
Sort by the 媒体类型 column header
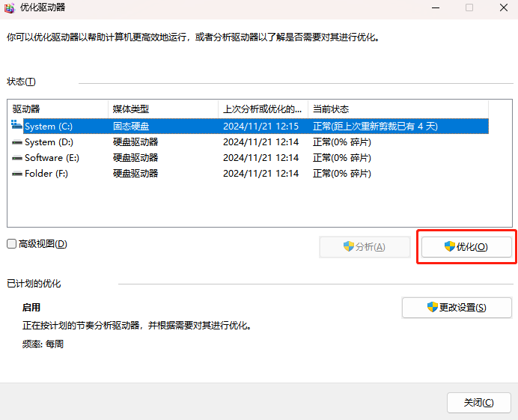tap(163, 109)
